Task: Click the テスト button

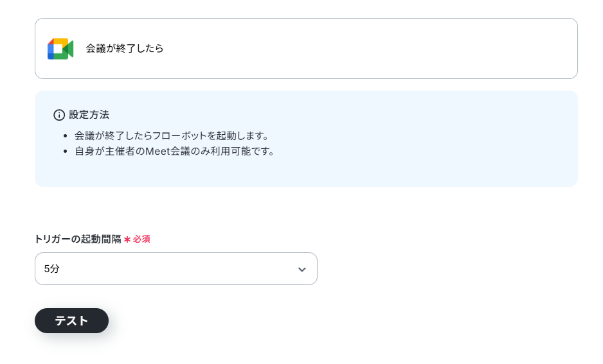Action: pyautogui.click(x=71, y=320)
